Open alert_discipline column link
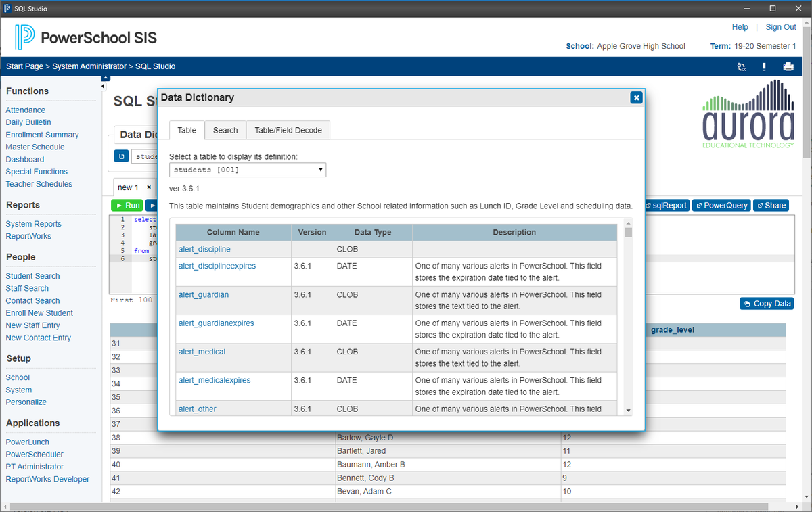 204,250
